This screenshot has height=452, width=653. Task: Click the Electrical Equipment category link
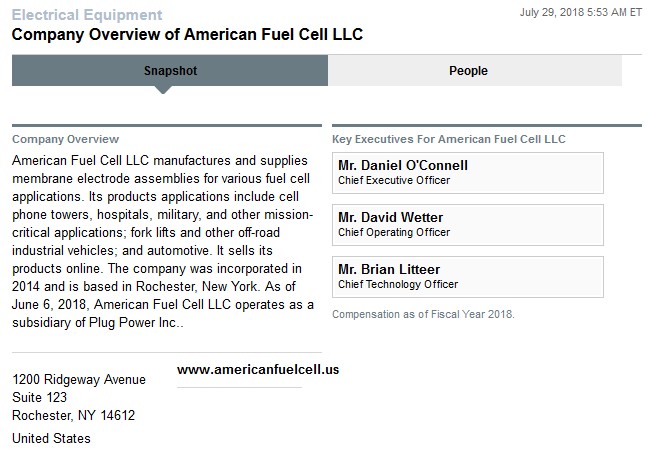pyautogui.click(x=86, y=15)
